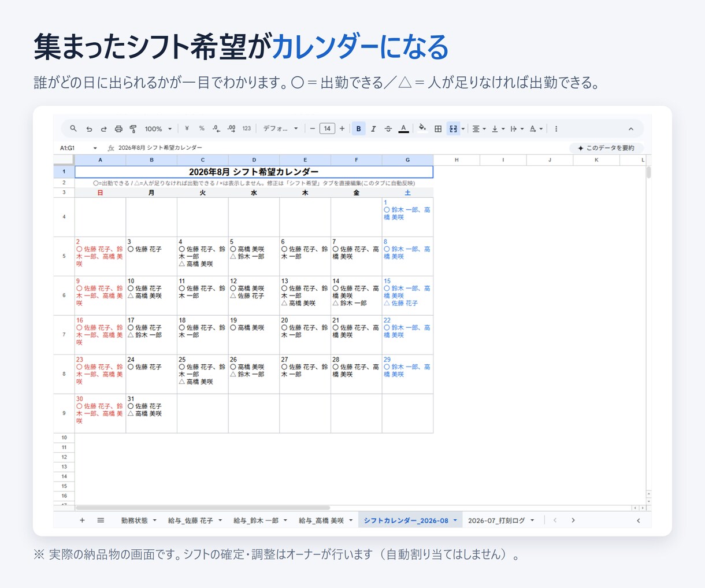The width and height of the screenshot is (705, 588).
Task: Redo the last action
Action: tap(104, 129)
